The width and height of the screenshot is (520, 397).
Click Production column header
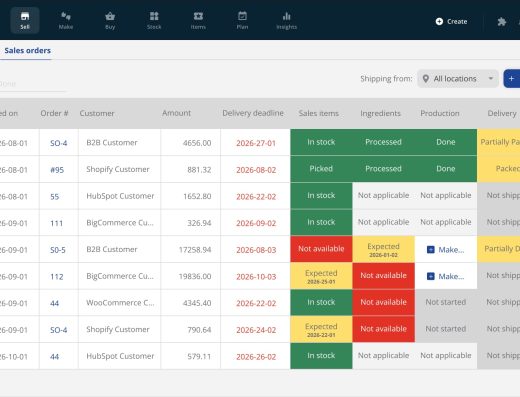440,113
